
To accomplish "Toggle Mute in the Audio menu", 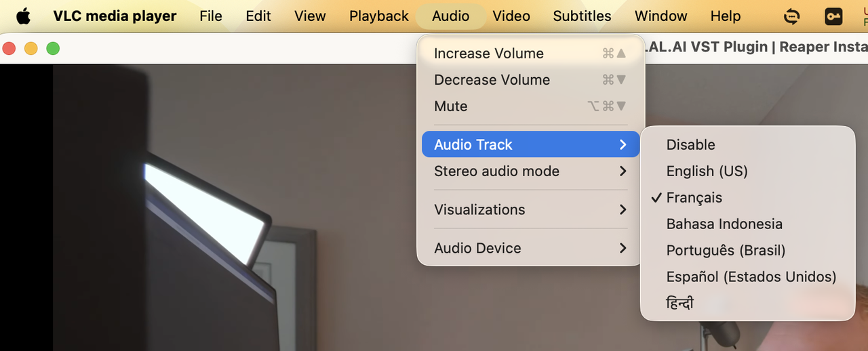I will [x=530, y=106].
